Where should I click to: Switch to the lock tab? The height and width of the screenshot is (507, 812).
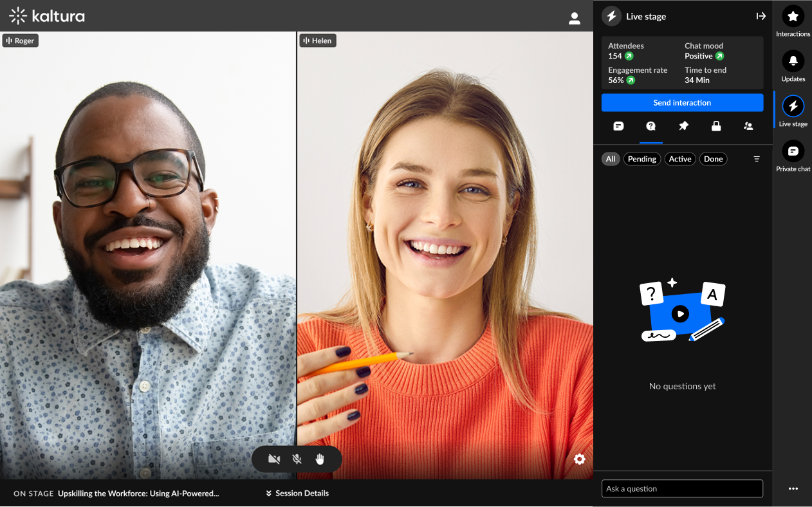[715, 126]
